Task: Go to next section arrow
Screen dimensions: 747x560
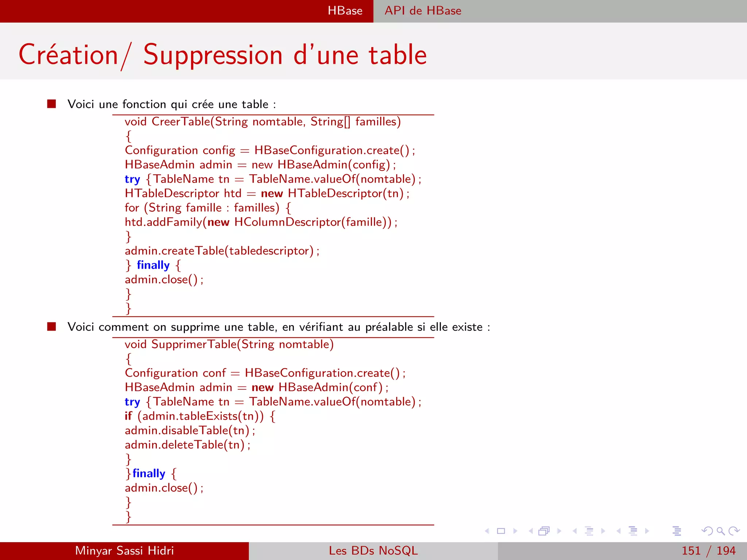Action: pyautogui.click(x=647, y=531)
